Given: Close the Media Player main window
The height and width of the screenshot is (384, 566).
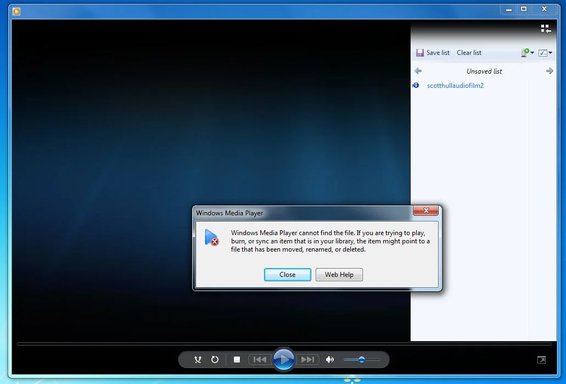Looking at the screenshot, I should [x=544, y=9].
